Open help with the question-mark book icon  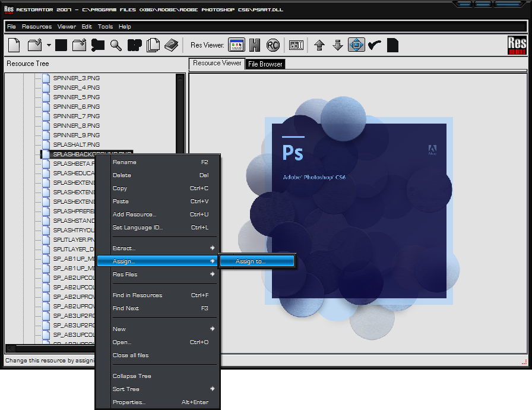click(x=172, y=45)
